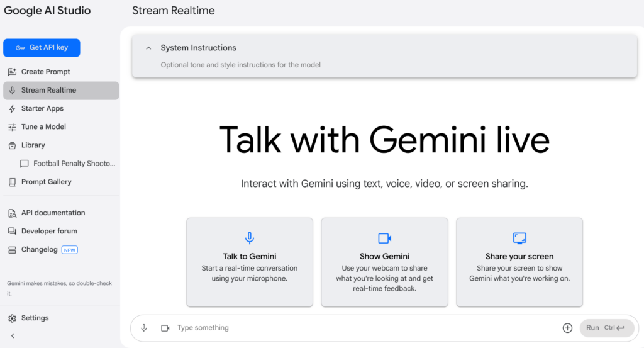Image resolution: width=644 pixels, height=348 pixels.
Task: Collapse the sidebar with the left chevron
Action: click(13, 335)
